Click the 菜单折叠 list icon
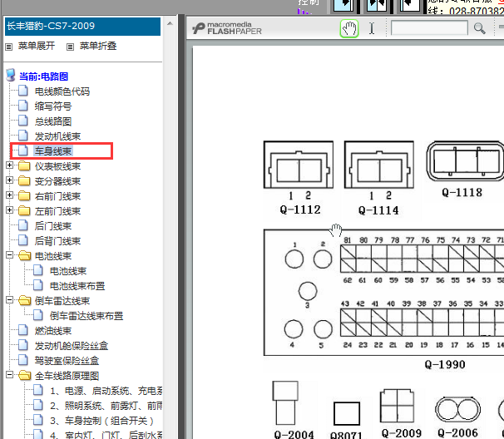504x439 pixels. coord(70,47)
